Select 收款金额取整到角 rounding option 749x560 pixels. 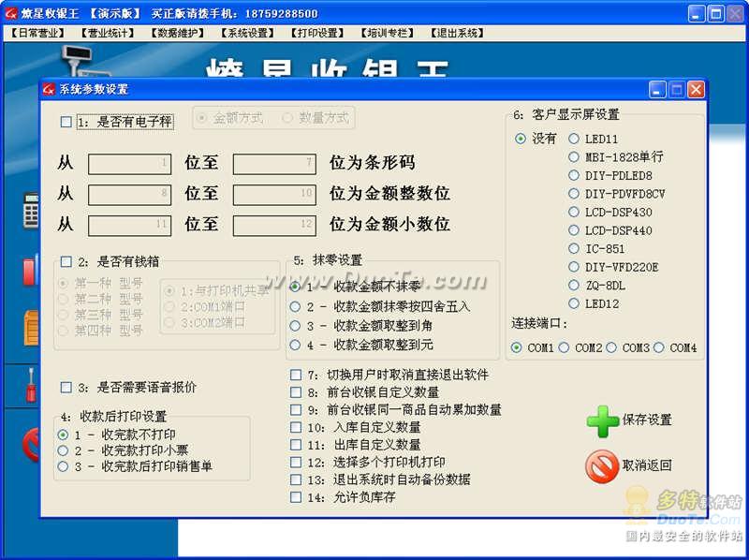296,326
